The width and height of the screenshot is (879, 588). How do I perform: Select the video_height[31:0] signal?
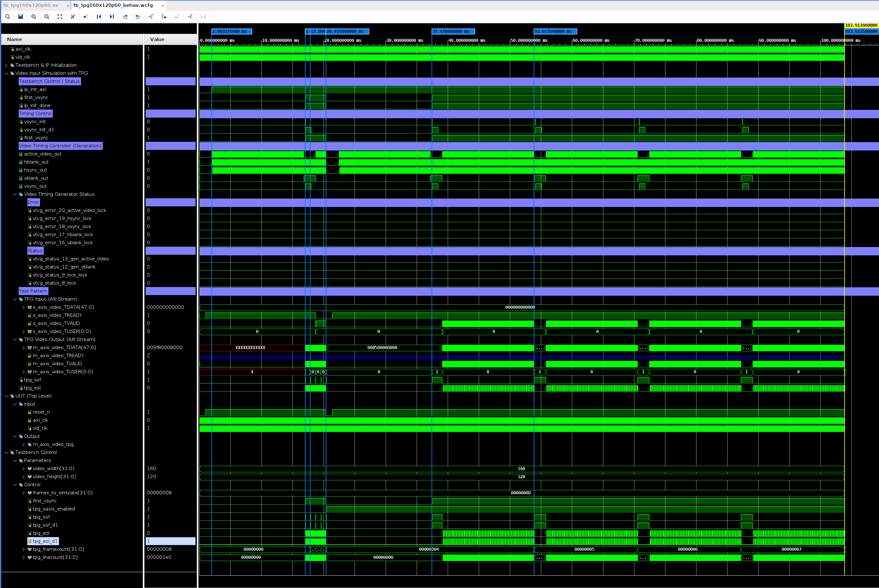pos(54,477)
